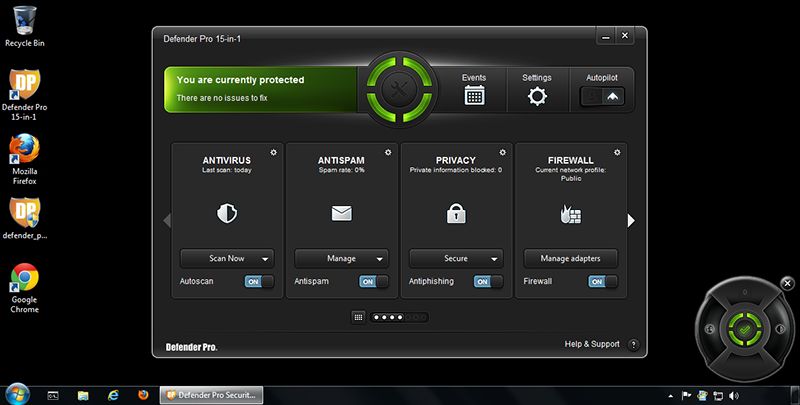Click the Antispam envelope icon
The height and width of the screenshot is (405, 800).
click(x=341, y=213)
